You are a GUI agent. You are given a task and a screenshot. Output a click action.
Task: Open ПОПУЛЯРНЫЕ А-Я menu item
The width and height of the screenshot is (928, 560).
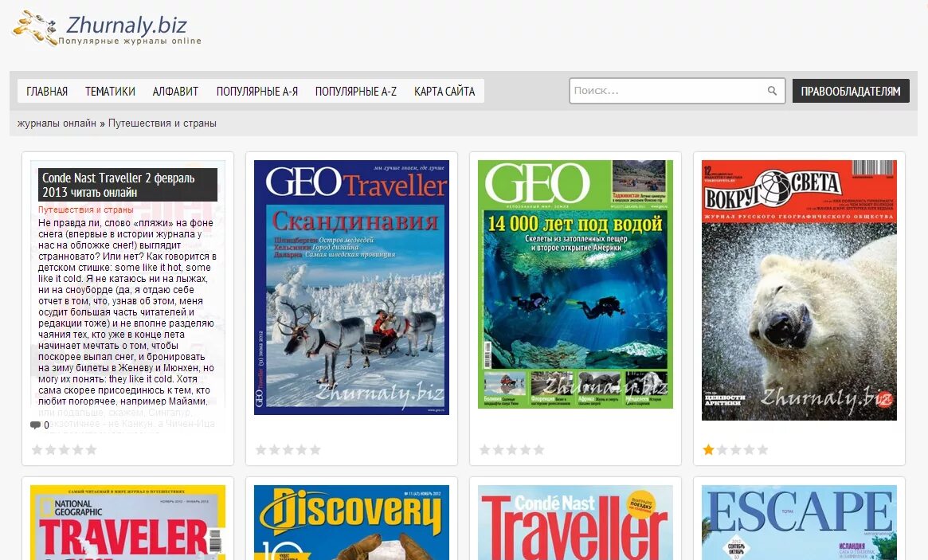pos(256,91)
